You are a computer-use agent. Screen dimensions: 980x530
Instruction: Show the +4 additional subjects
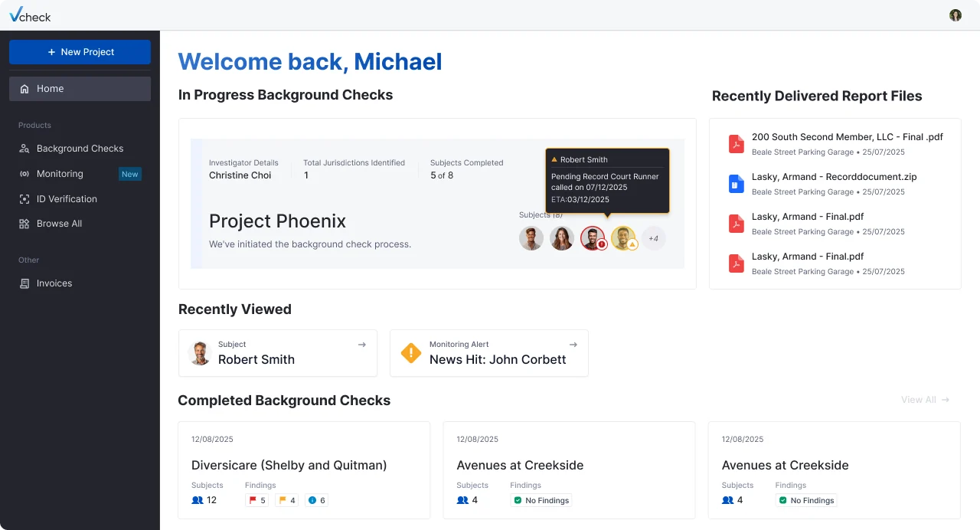click(x=654, y=238)
